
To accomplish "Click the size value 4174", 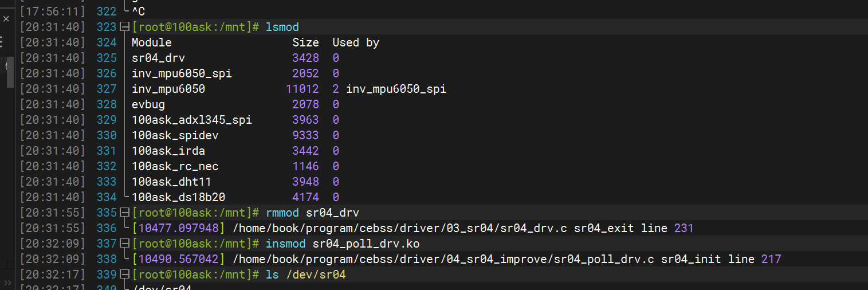I will coord(305,197).
